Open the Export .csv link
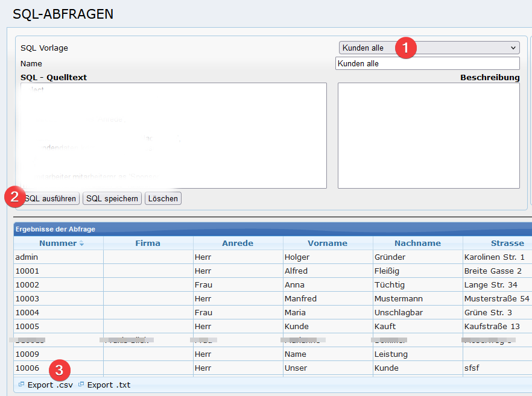Screen dimensions: 532x396 50,385
